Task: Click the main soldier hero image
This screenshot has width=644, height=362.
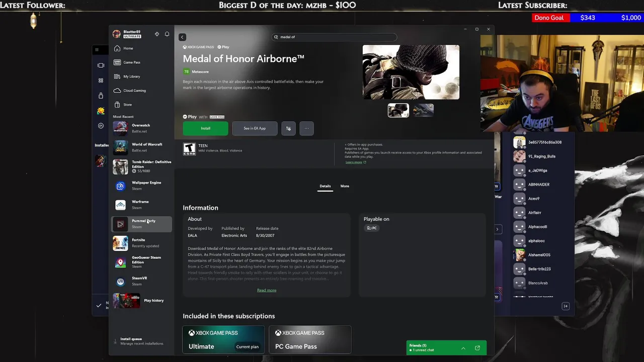Action: pyautogui.click(x=411, y=72)
